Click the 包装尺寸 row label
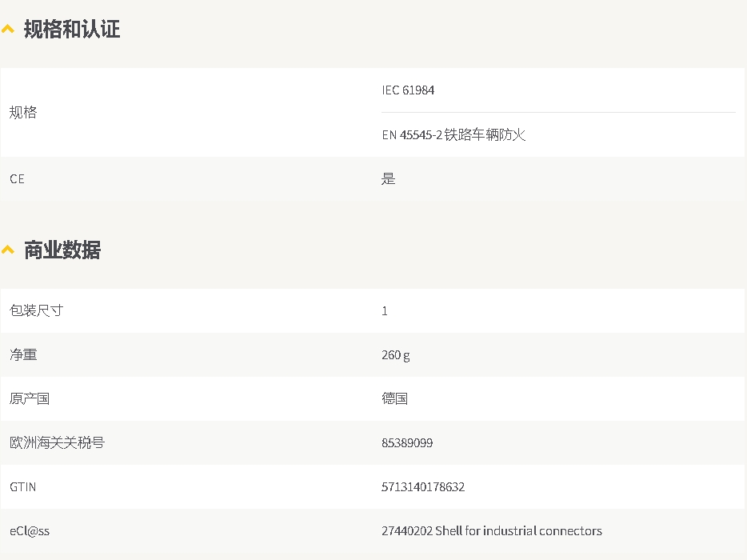The width and height of the screenshot is (747, 560). tap(36, 310)
